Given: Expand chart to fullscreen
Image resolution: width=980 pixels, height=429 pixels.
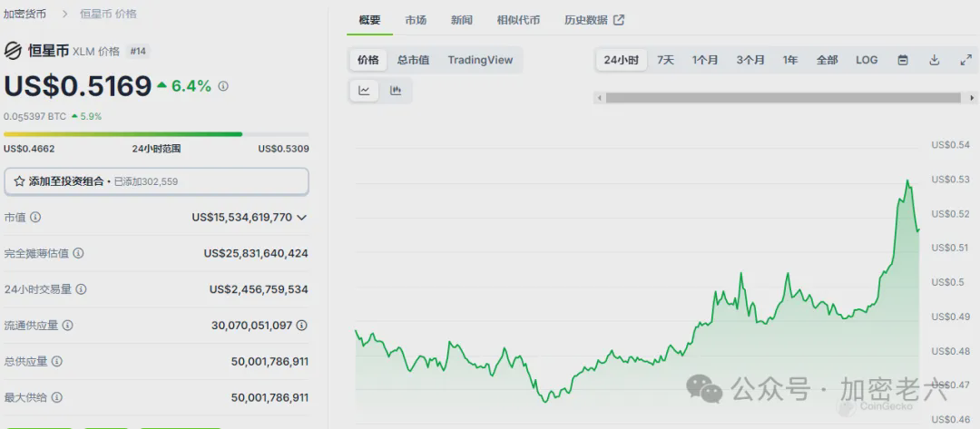Looking at the screenshot, I should coord(965,61).
